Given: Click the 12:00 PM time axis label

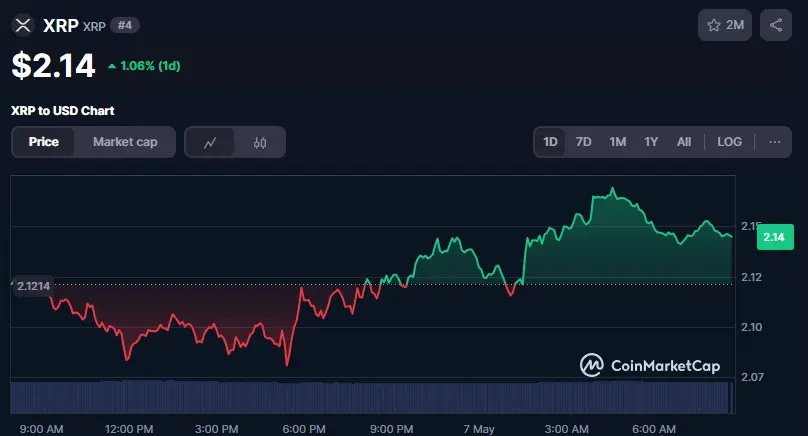Looking at the screenshot, I should [x=129, y=429].
